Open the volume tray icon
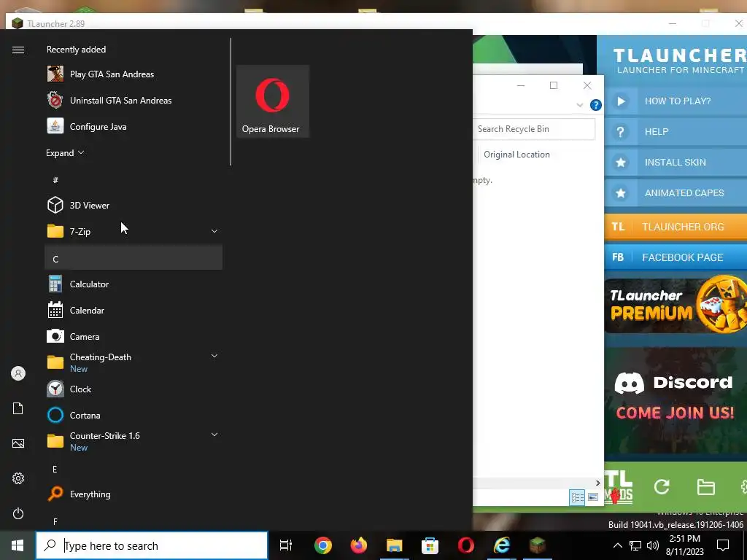This screenshot has width=747, height=560. (x=653, y=545)
